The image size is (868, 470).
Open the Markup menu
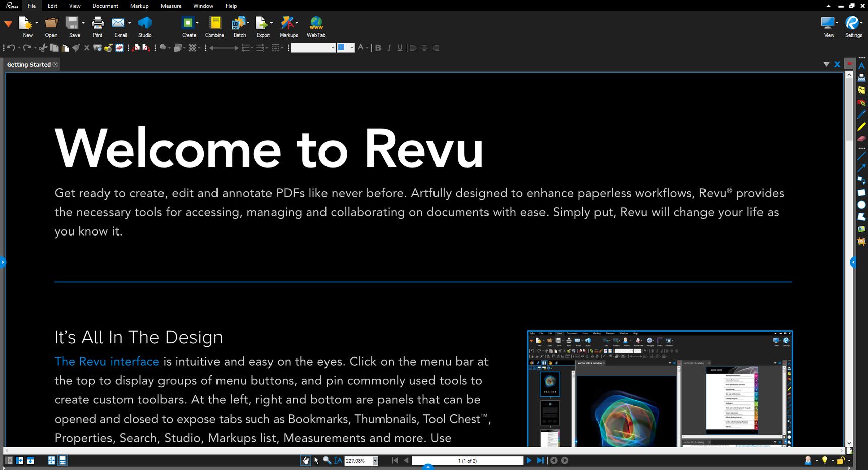coord(139,6)
